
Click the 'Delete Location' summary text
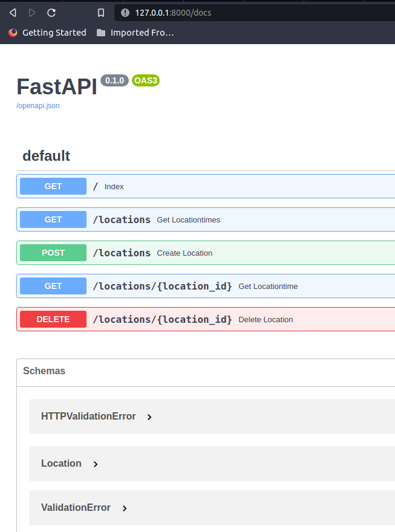[x=266, y=320]
